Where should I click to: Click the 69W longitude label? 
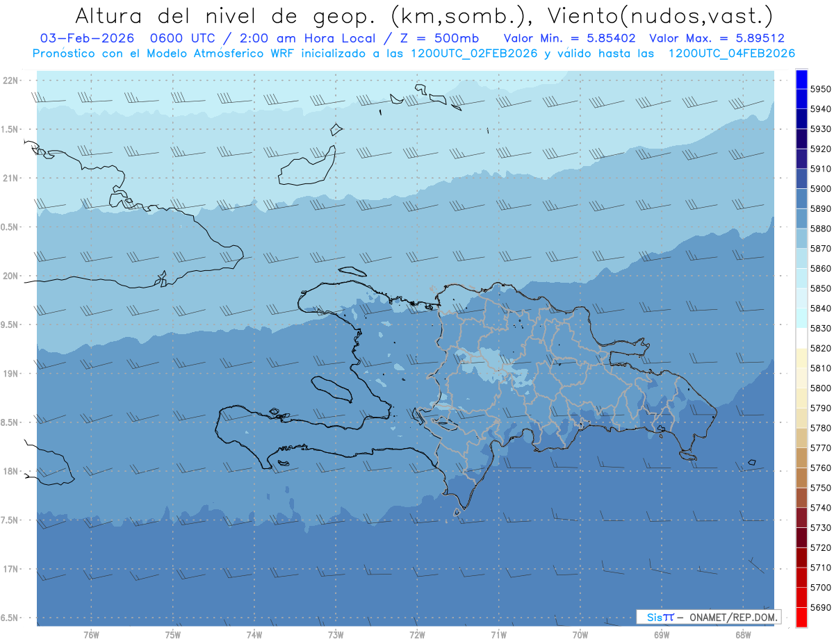click(x=662, y=635)
